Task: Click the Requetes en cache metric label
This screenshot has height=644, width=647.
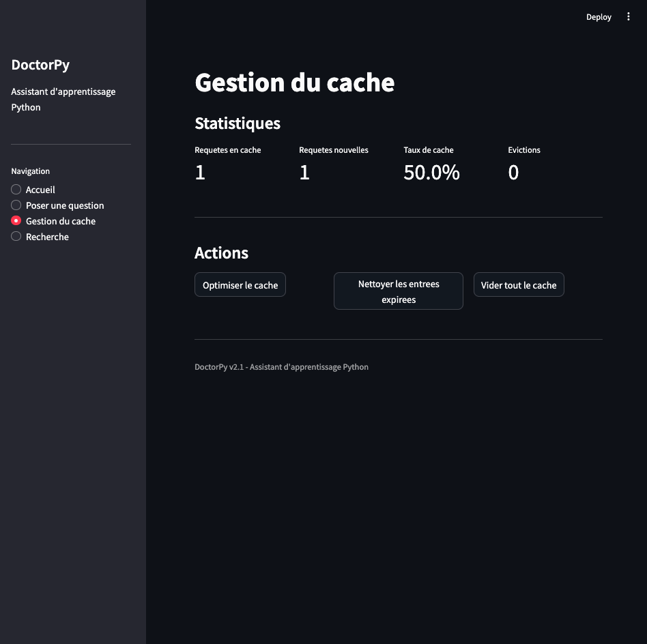Action: 228,150
